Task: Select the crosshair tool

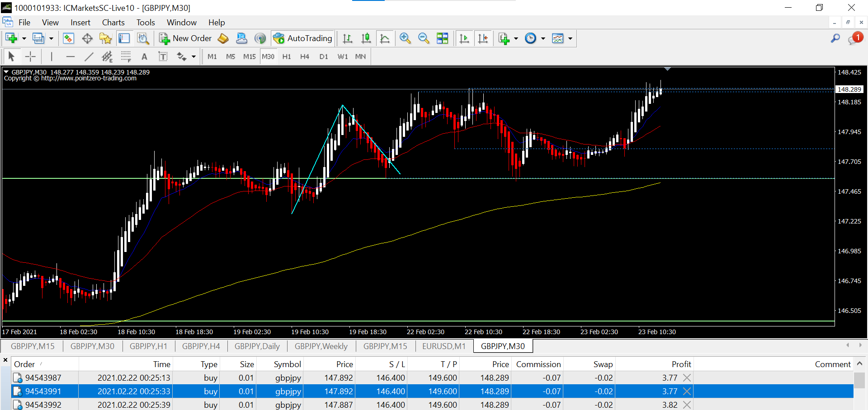Action: point(30,56)
